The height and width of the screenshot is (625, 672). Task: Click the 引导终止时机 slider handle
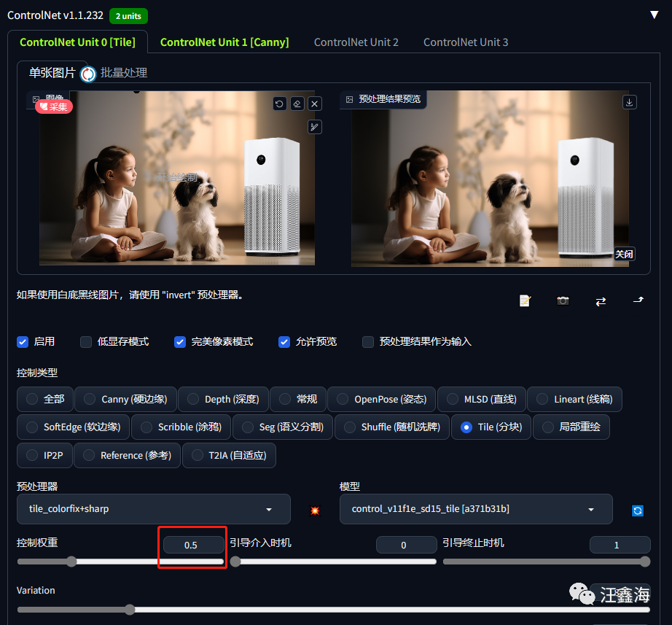point(645,562)
